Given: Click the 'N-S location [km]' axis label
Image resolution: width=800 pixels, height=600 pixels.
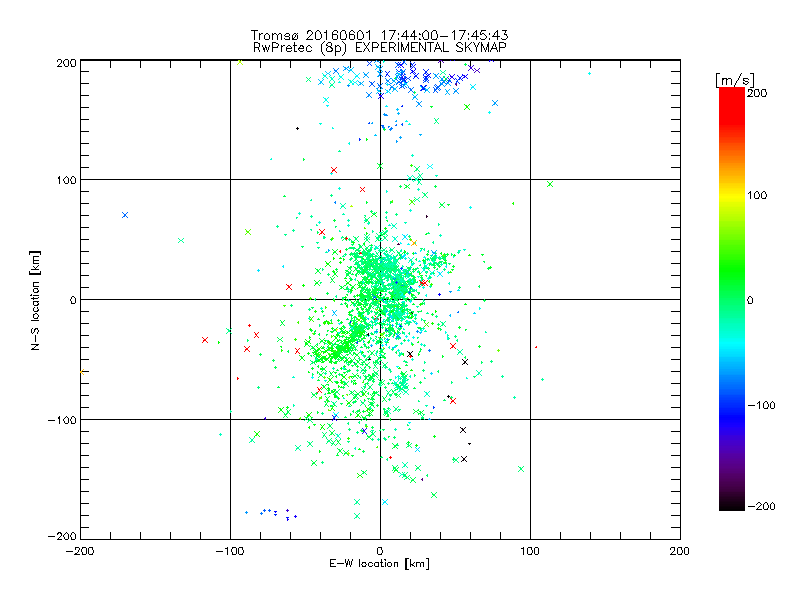Looking at the screenshot, I should (x=35, y=301).
